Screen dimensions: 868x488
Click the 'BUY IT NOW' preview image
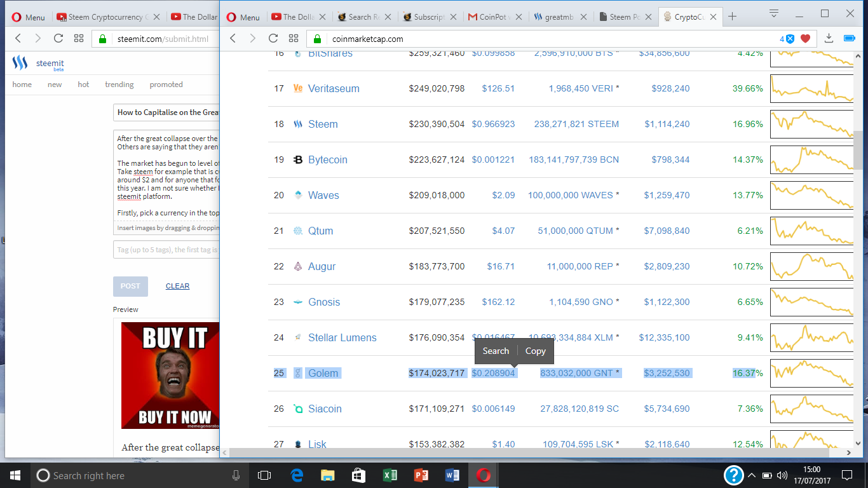(x=170, y=376)
